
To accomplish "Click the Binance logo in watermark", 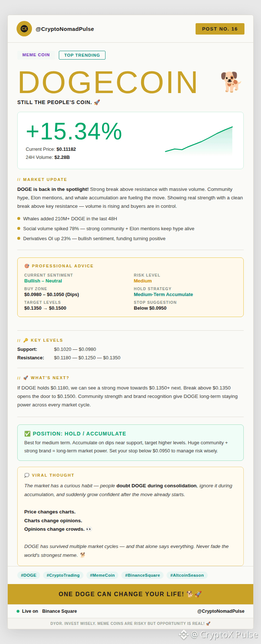I will [183, 634].
